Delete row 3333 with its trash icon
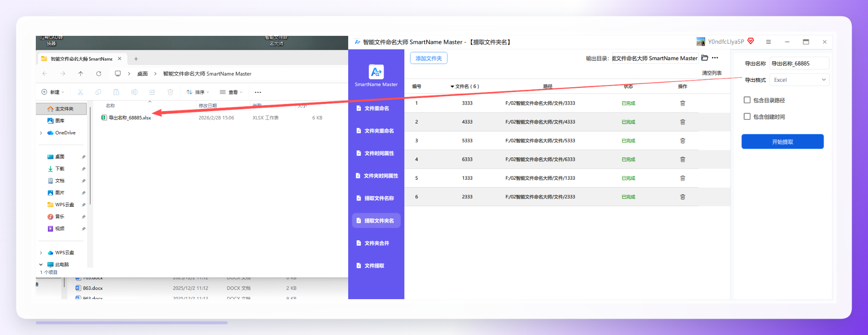 pos(683,103)
